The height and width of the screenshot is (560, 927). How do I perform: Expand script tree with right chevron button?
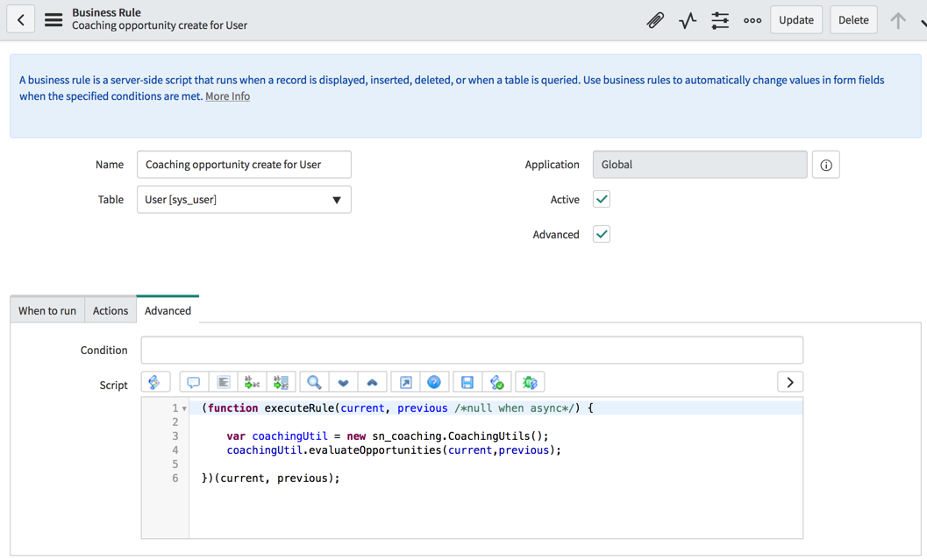[x=790, y=382]
